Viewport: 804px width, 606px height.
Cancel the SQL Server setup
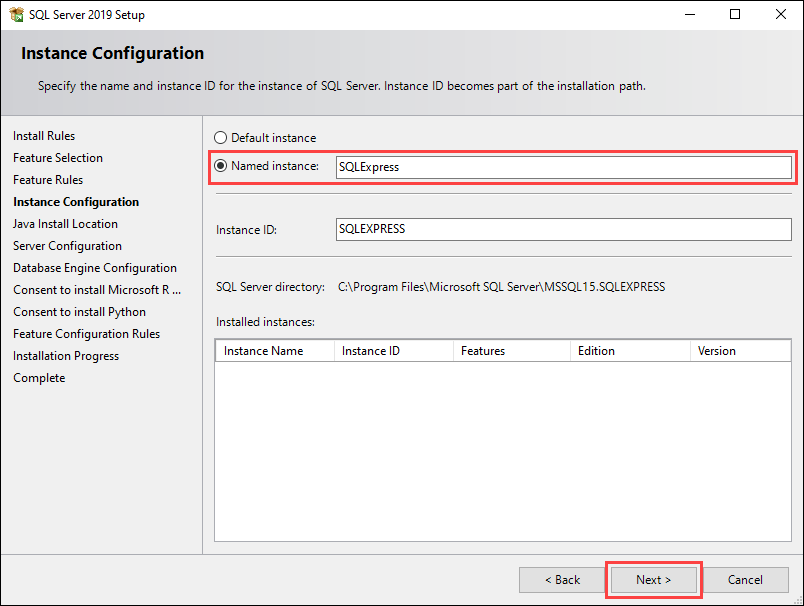click(745, 580)
